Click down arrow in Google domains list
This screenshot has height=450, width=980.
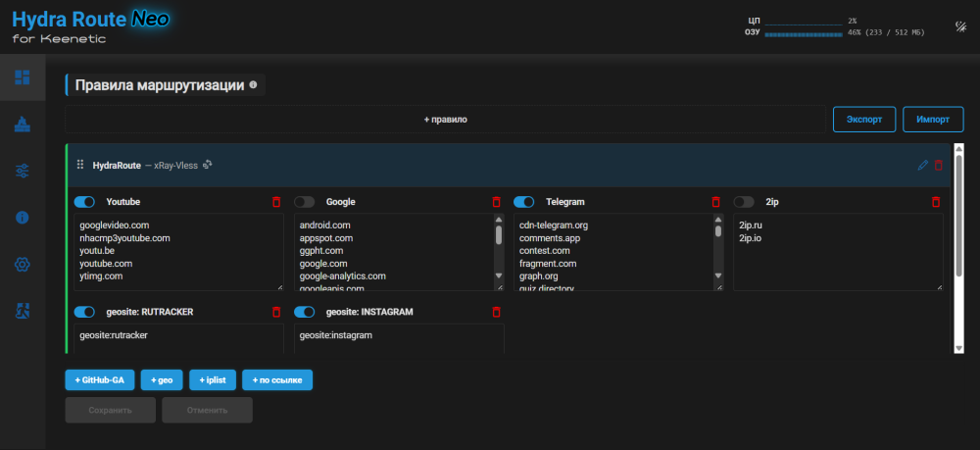[x=499, y=275]
